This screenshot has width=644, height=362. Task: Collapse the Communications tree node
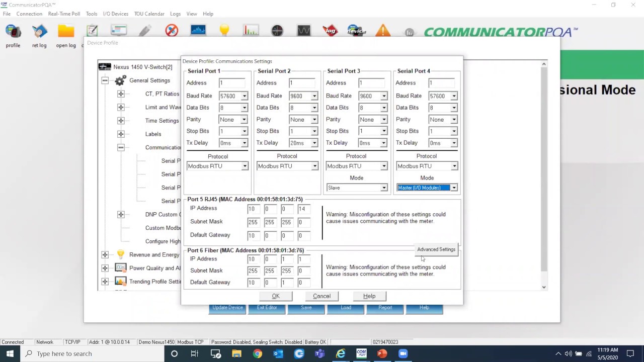point(121,147)
